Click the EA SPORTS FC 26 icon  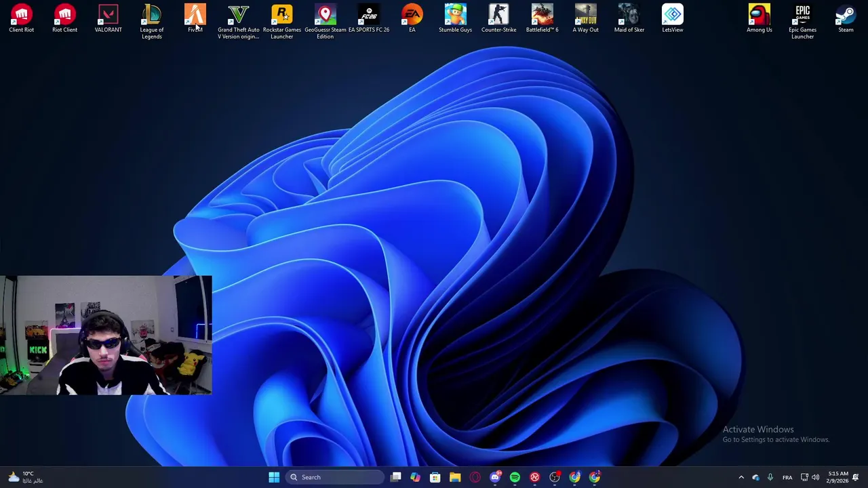pyautogui.click(x=369, y=18)
